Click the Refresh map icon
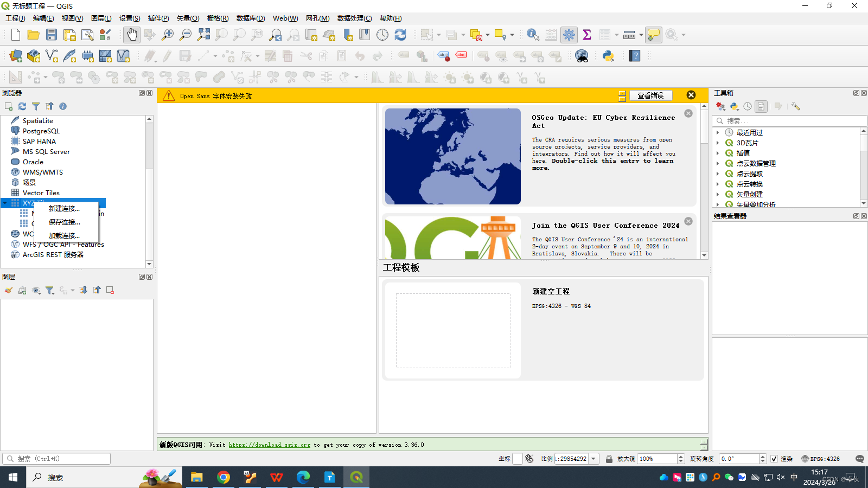The width and height of the screenshot is (868, 488). (x=400, y=35)
